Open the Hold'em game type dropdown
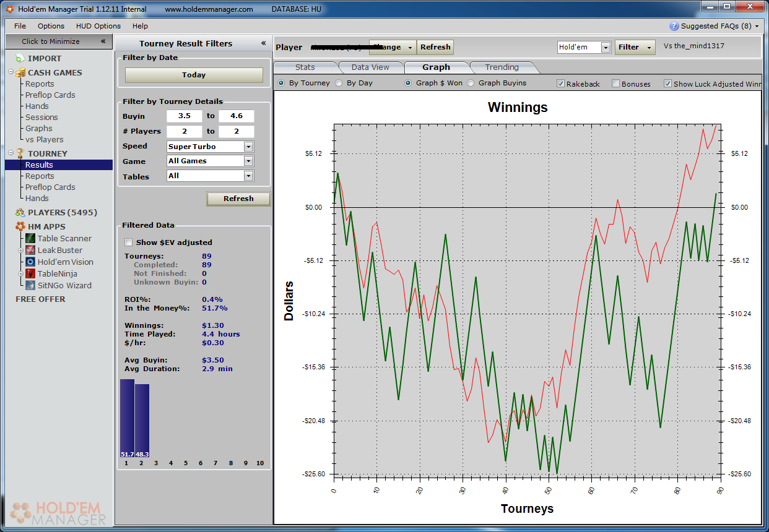The image size is (769, 532). [605, 48]
